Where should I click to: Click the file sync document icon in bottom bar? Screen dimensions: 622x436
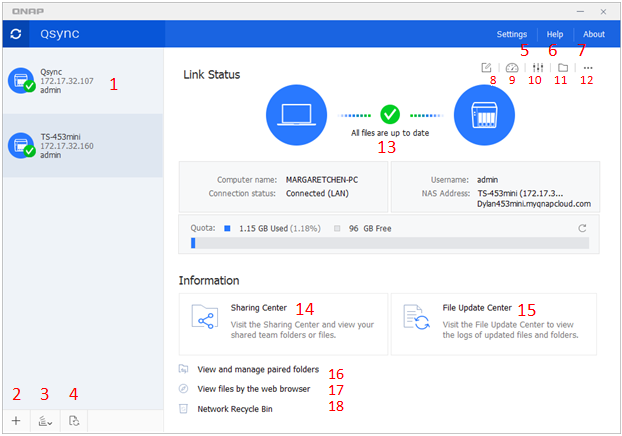[x=74, y=421]
